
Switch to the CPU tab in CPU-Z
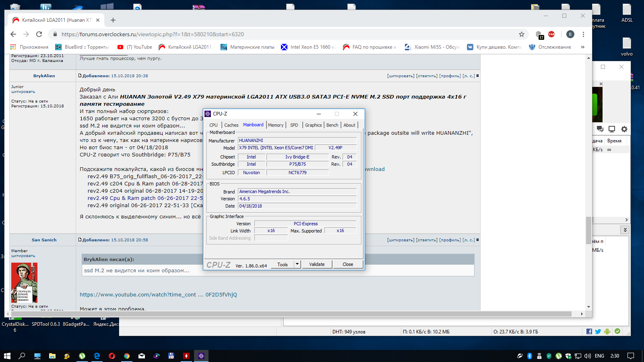point(213,125)
